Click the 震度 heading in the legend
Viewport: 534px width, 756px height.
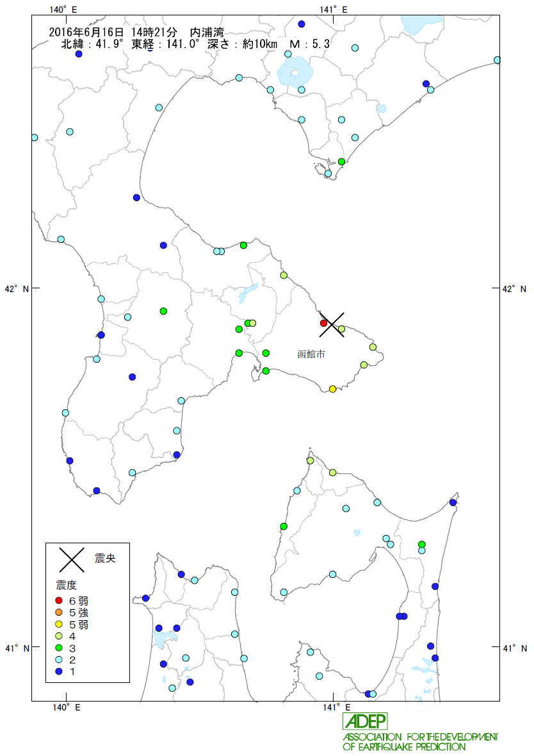click(67, 586)
